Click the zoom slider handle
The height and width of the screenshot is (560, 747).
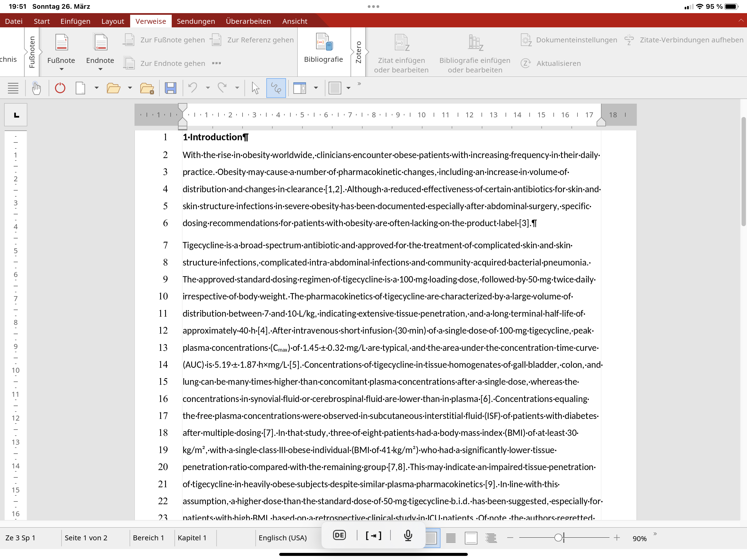[x=558, y=538]
